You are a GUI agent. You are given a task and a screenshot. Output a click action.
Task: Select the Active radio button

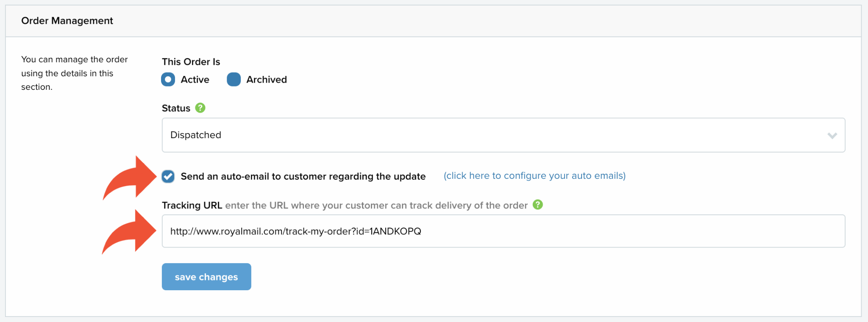pos(168,79)
